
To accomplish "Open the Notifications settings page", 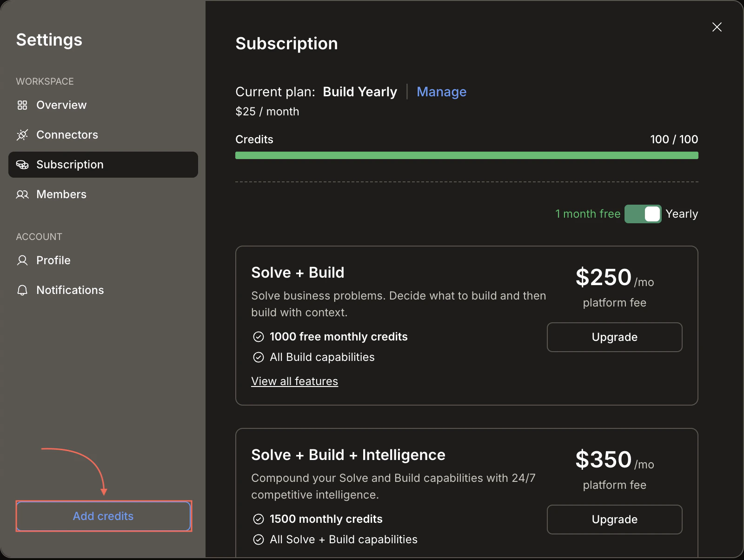I will coord(70,290).
